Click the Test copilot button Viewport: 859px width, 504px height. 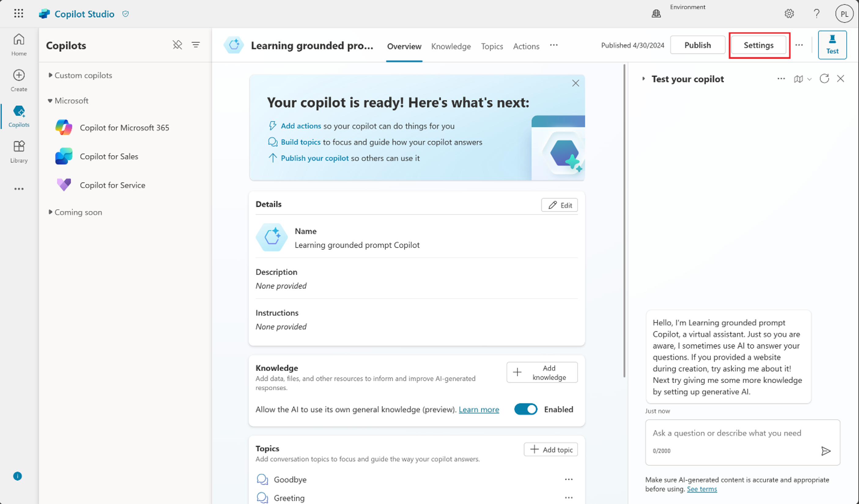(832, 45)
